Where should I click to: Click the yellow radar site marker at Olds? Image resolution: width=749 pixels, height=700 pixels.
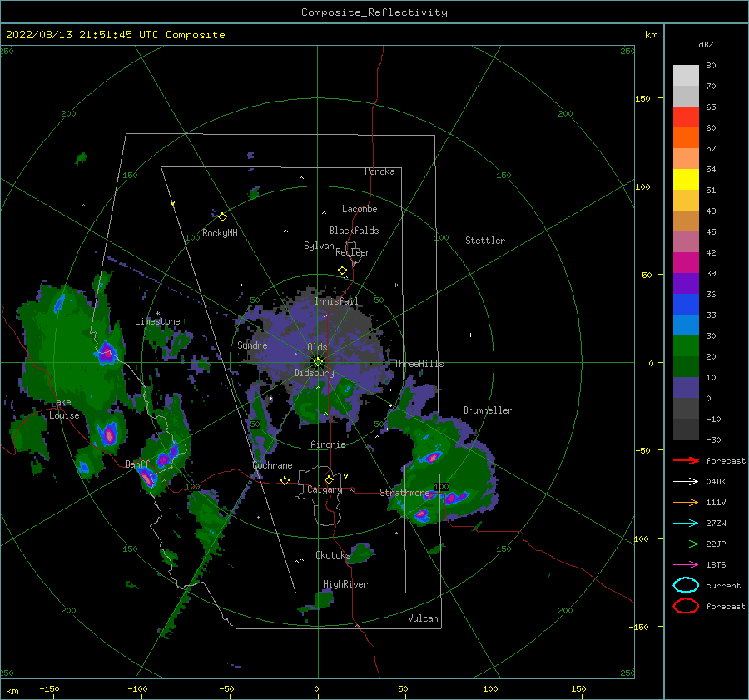[318, 362]
